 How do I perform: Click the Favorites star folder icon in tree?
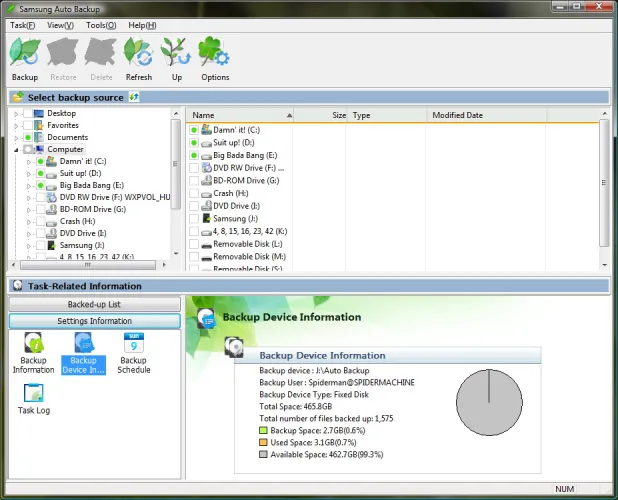coord(39,125)
